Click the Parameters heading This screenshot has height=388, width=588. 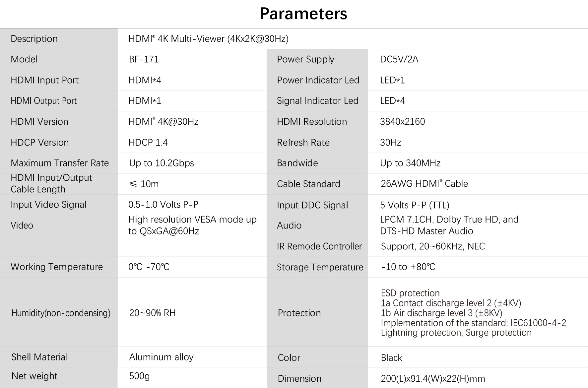pos(303,14)
